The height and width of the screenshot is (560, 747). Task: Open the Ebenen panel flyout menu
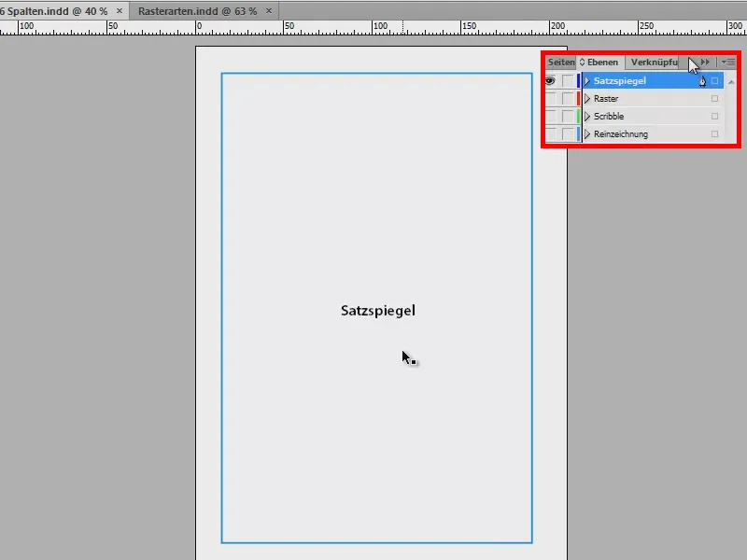click(x=727, y=62)
